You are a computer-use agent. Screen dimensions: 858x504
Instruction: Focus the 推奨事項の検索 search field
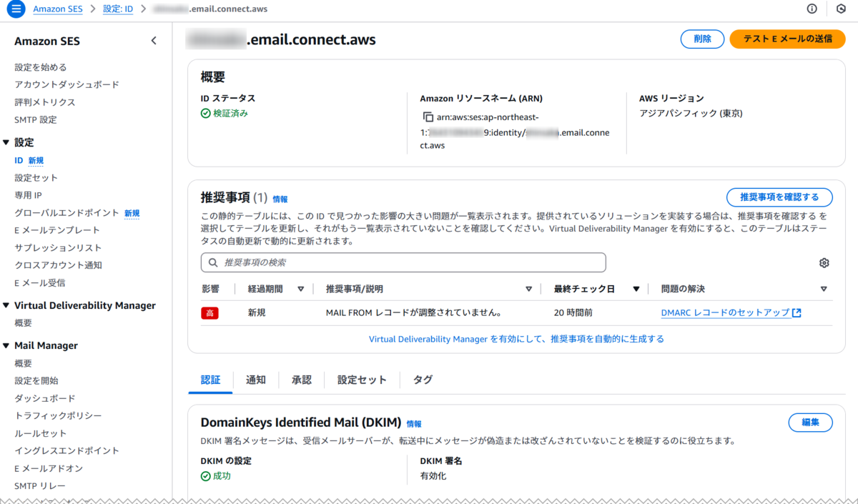[x=403, y=262]
